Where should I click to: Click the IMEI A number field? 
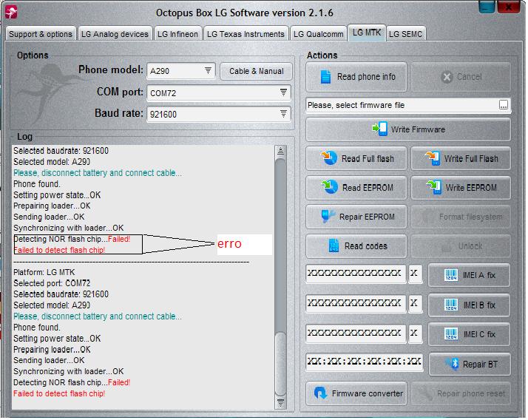click(355, 274)
